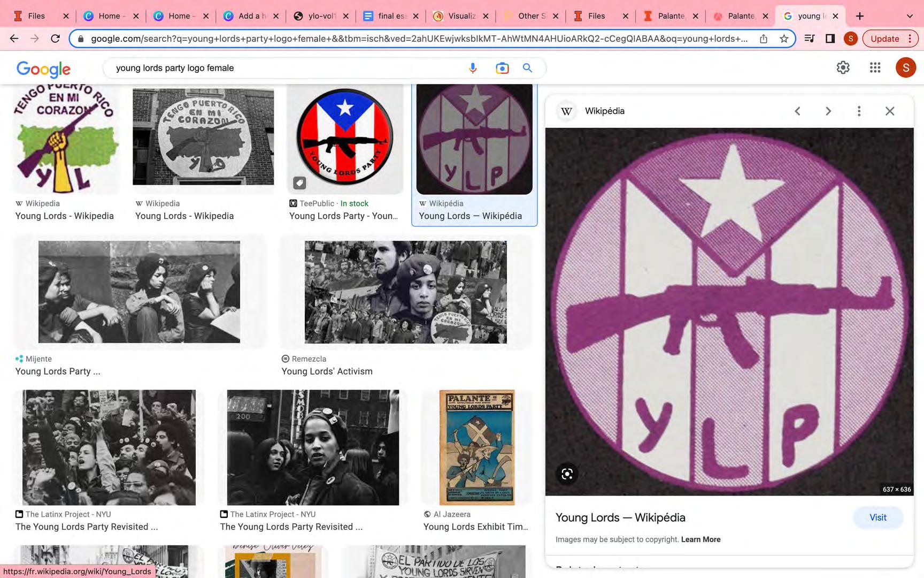
Task: Click the Google logo
Action: (x=43, y=69)
